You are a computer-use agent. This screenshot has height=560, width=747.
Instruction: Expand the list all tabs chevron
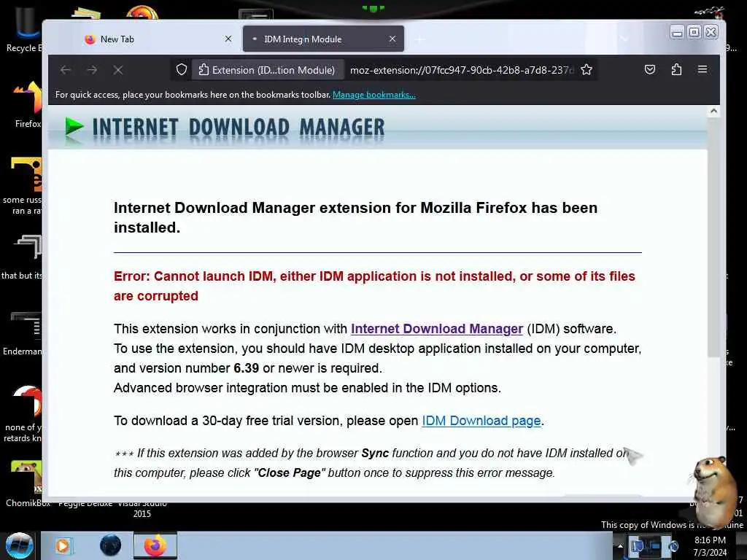(624, 39)
